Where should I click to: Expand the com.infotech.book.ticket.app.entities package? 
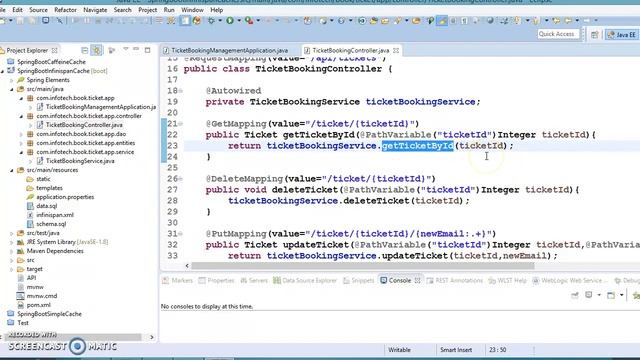point(21,143)
